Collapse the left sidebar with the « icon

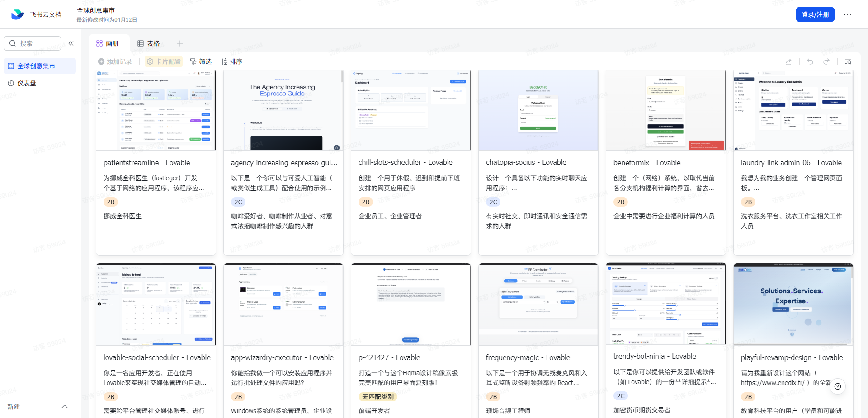71,43
